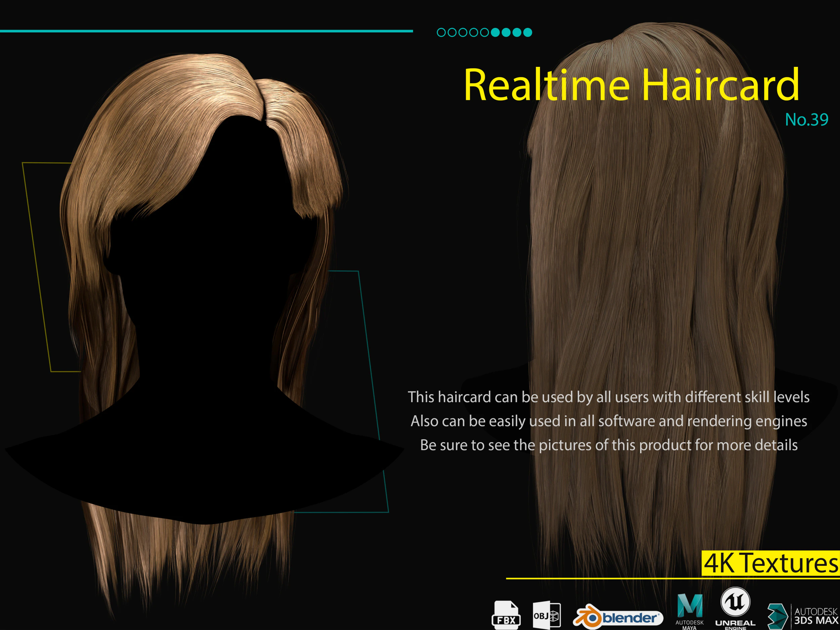Click the OBJ file format icon
Viewport: 840px width, 630px height.
(x=546, y=615)
